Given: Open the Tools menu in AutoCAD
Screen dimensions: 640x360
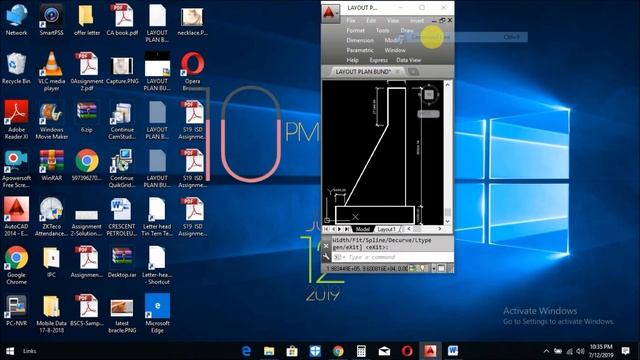Looking at the screenshot, I should coord(382,30).
